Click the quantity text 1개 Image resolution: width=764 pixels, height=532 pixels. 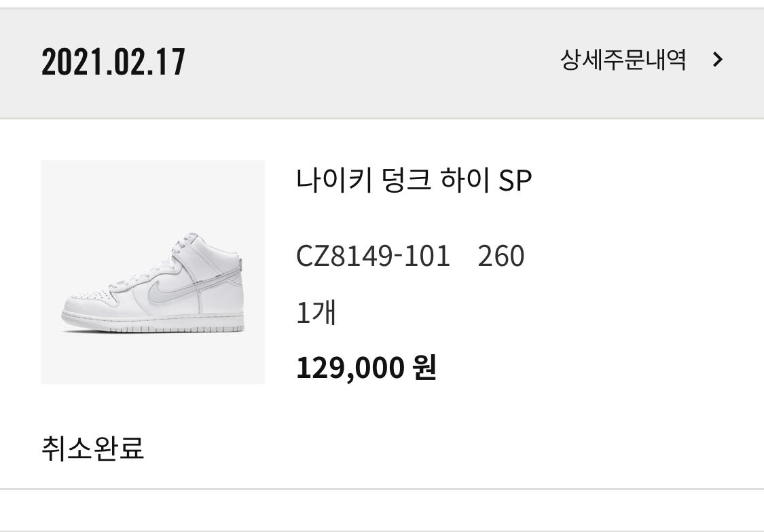tap(316, 313)
